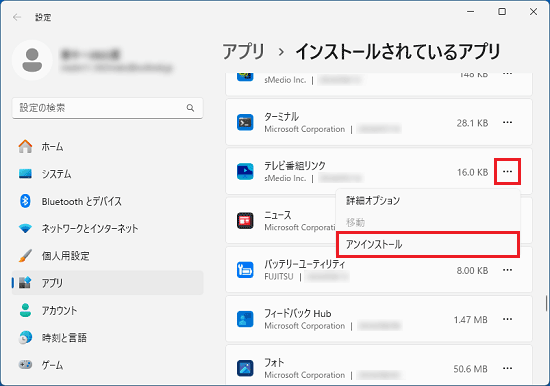The image size is (550, 386).
Task: Open more options for ターミナル
Action: [x=507, y=122]
